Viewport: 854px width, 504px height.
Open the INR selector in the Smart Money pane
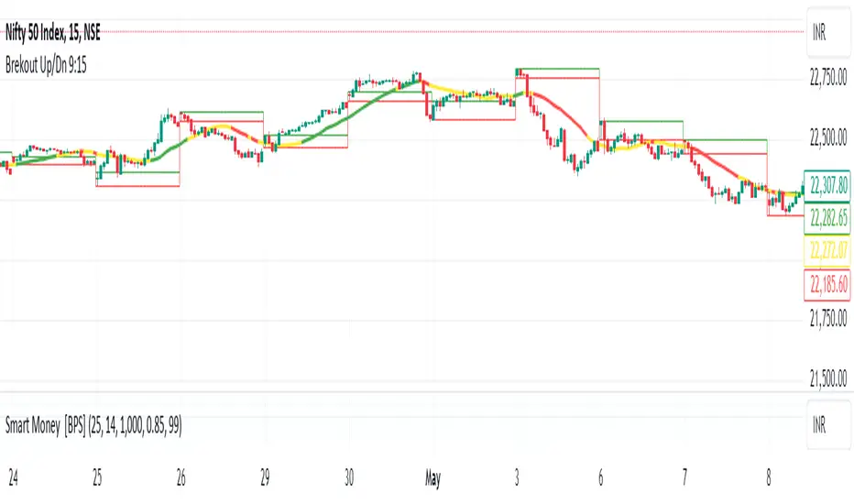click(x=824, y=430)
